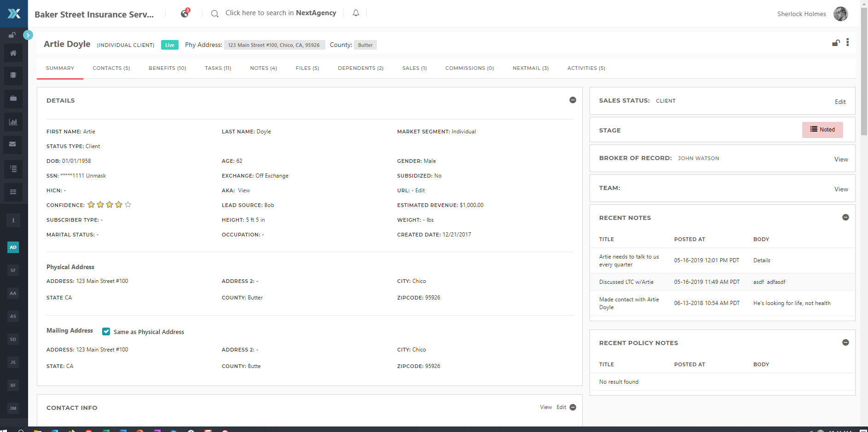Uncheck Same as Physical Address checkbox
The width and height of the screenshot is (868, 432).
click(x=106, y=331)
